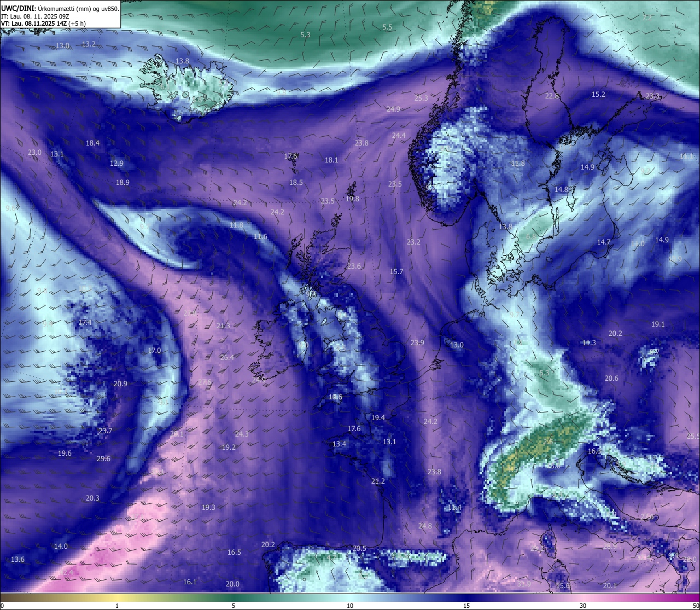Click the '11.4' value over France
Screen dimensions: 700x610
coord(454,508)
